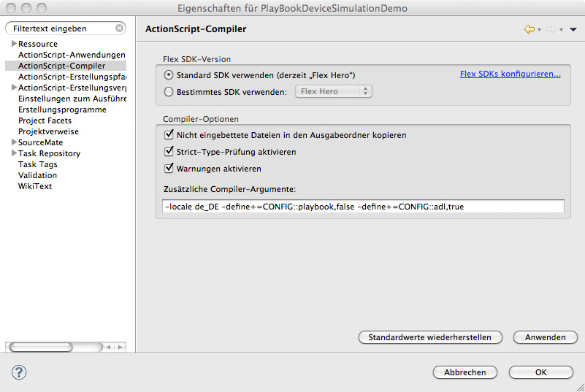
Task: Select ActionScript-Compiler in the tree
Action: pos(61,66)
